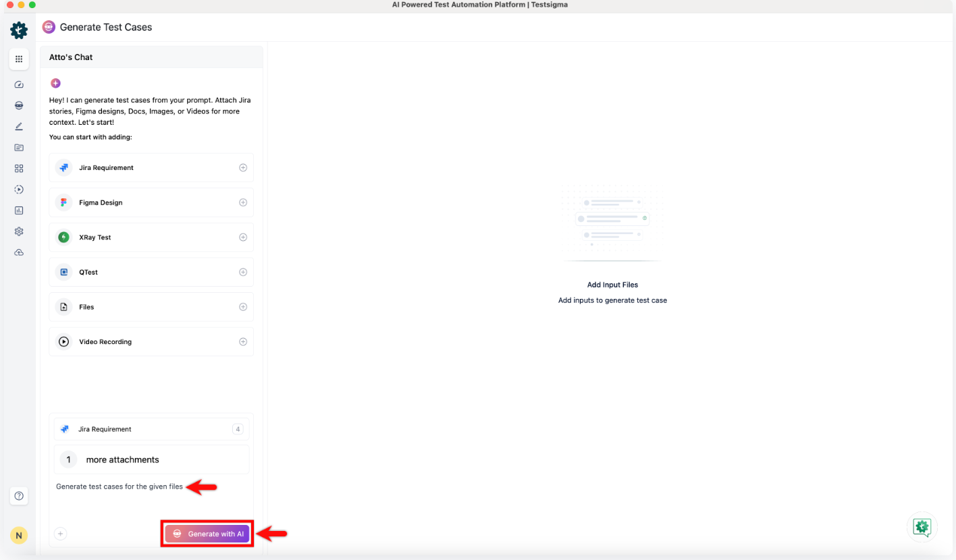Add a Jira Requirement with plus icon
Screen dimensions: 956x560
(x=243, y=167)
